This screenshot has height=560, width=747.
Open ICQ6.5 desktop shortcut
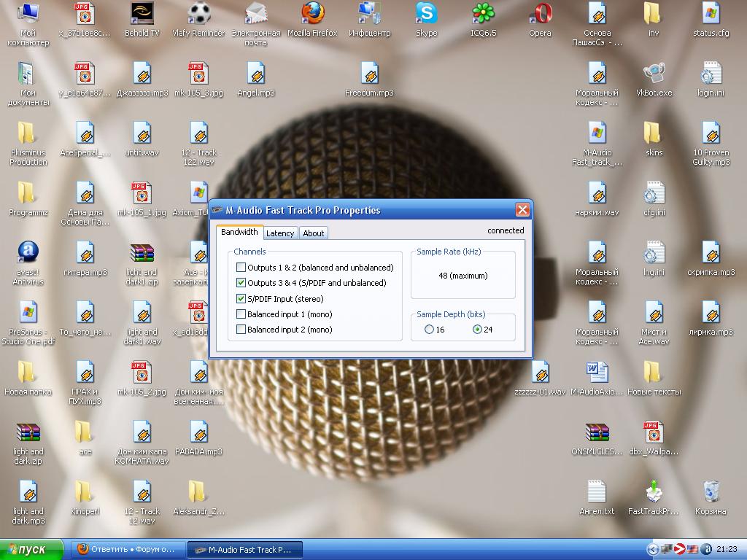(x=483, y=14)
